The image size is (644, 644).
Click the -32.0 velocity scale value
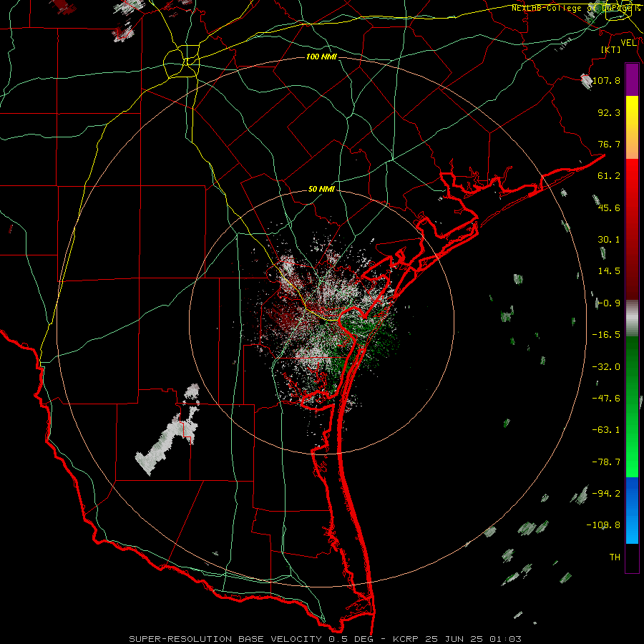pyautogui.click(x=606, y=367)
